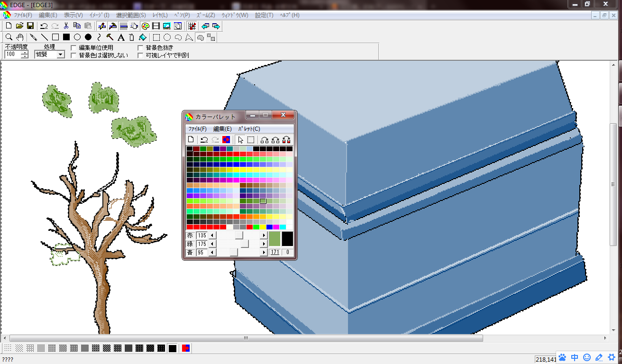This screenshot has width=622, height=364.
Task: Click the scissors cut icon
Action: tap(66, 26)
